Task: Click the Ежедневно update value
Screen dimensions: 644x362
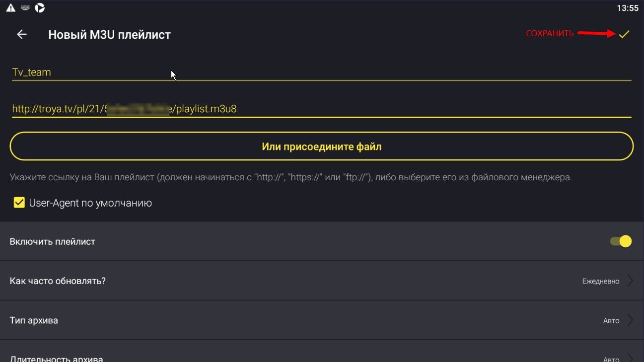Action: coord(600,281)
